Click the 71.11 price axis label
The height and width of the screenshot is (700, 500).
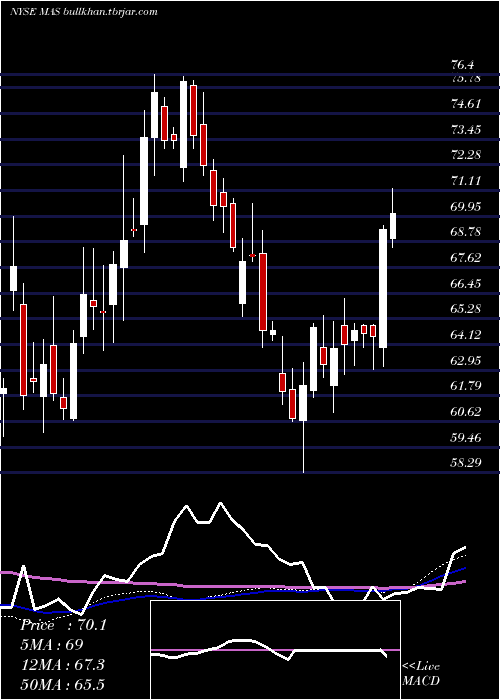pyautogui.click(x=467, y=181)
